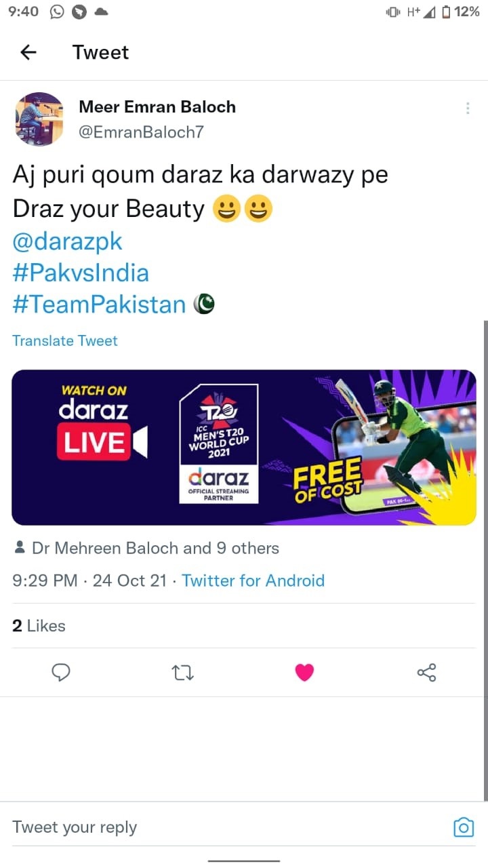Tap the camera icon in reply bar
488x868 pixels.
click(x=464, y=827)
